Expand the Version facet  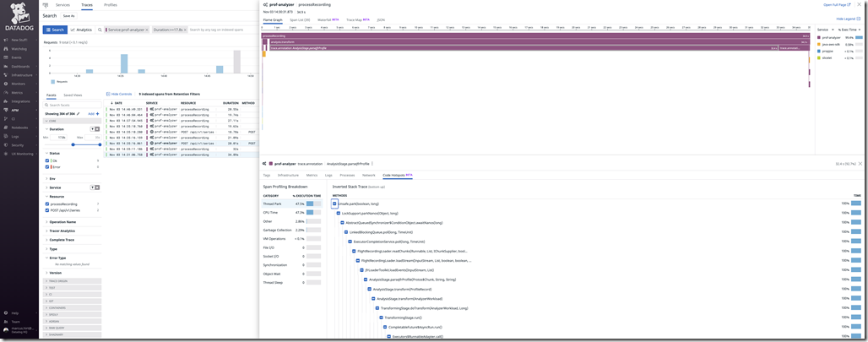[x=46, y=273]
